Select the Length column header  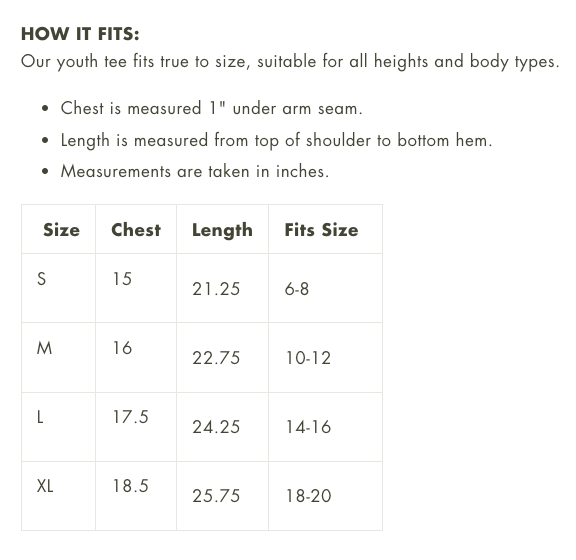coord(222,231)
